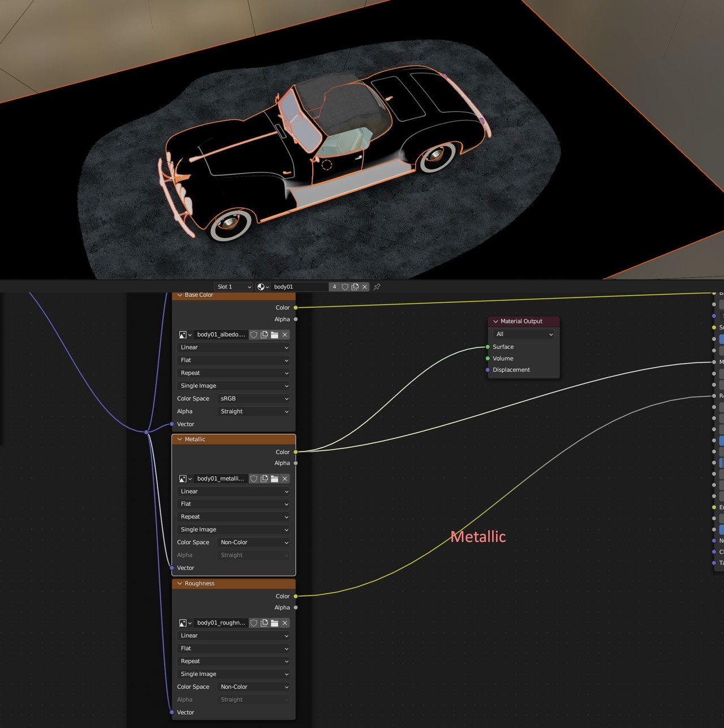The height and width of the screenshot is (728, 724).
Task: Unlink the body01 material with the X icon
Action: (x=365, y=287)
